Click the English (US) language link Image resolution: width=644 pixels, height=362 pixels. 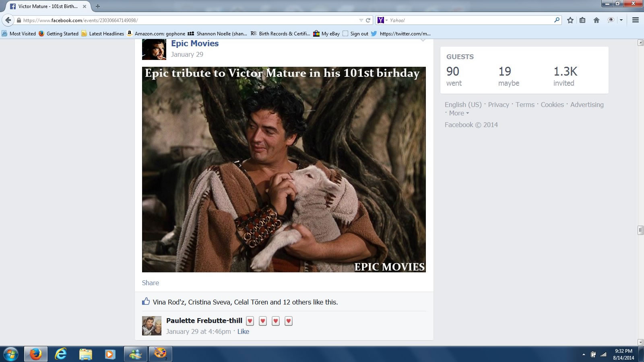coord(463,105)
